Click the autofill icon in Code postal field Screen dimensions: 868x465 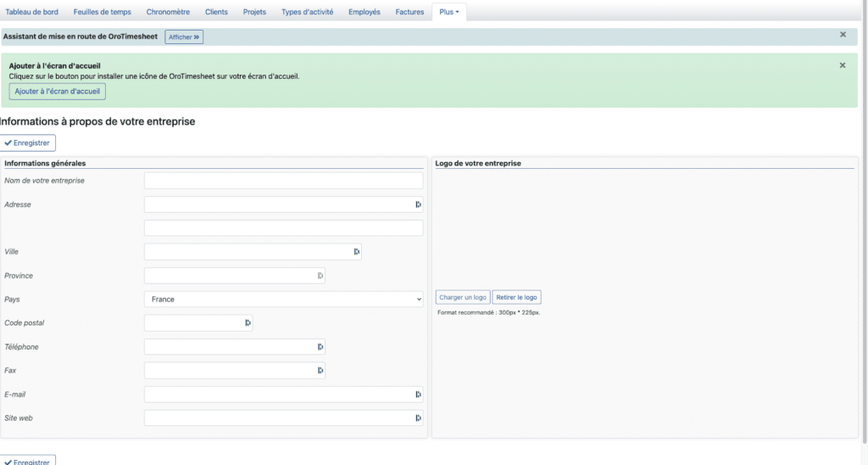(248, 323)
